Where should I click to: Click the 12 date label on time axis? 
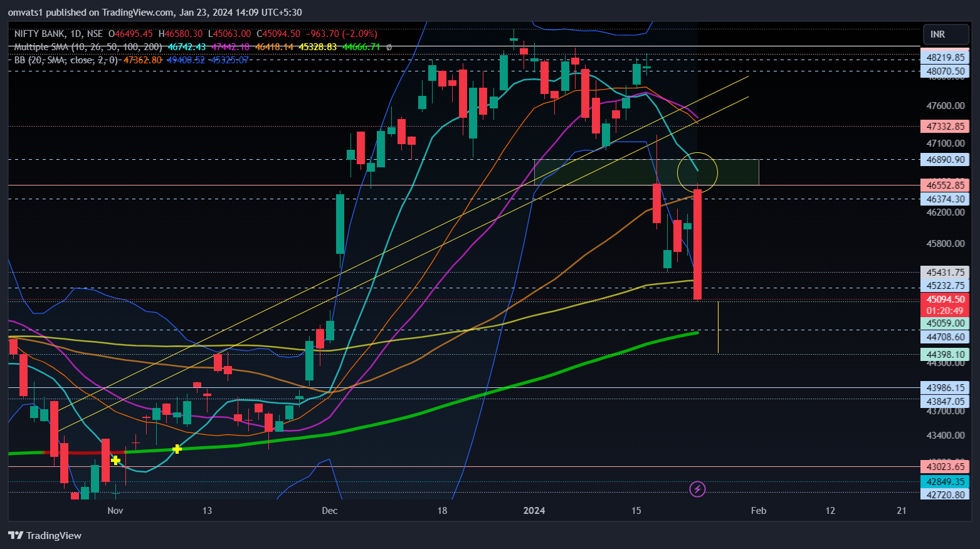(x=830, y=510)
